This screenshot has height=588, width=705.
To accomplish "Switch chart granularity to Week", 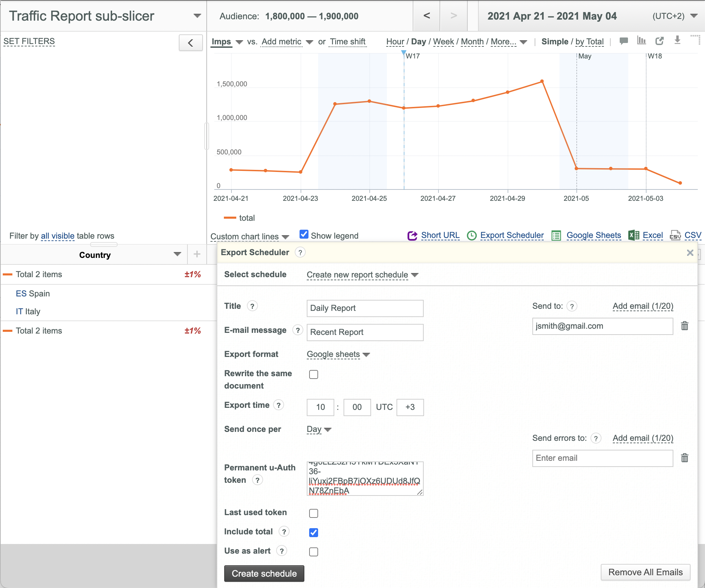I will (x=443, y=42).
